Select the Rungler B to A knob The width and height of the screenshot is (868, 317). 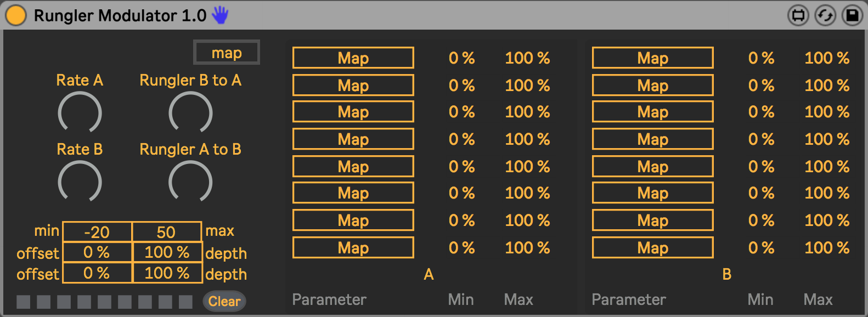(190, 113)
